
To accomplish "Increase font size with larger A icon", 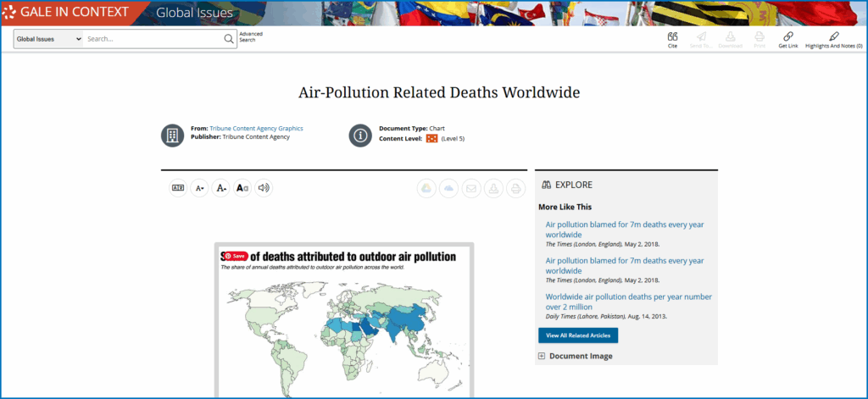I will [x=220, y=188].
